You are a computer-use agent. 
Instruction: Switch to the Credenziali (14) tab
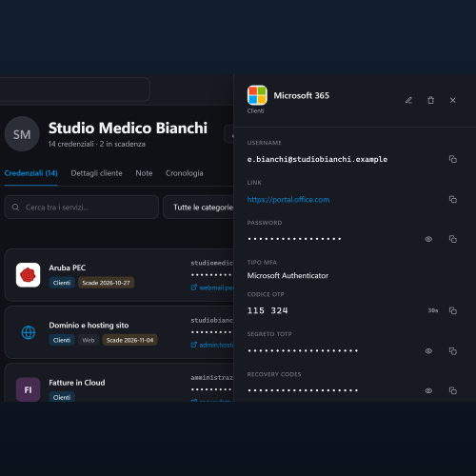click(x=30, y=173)
